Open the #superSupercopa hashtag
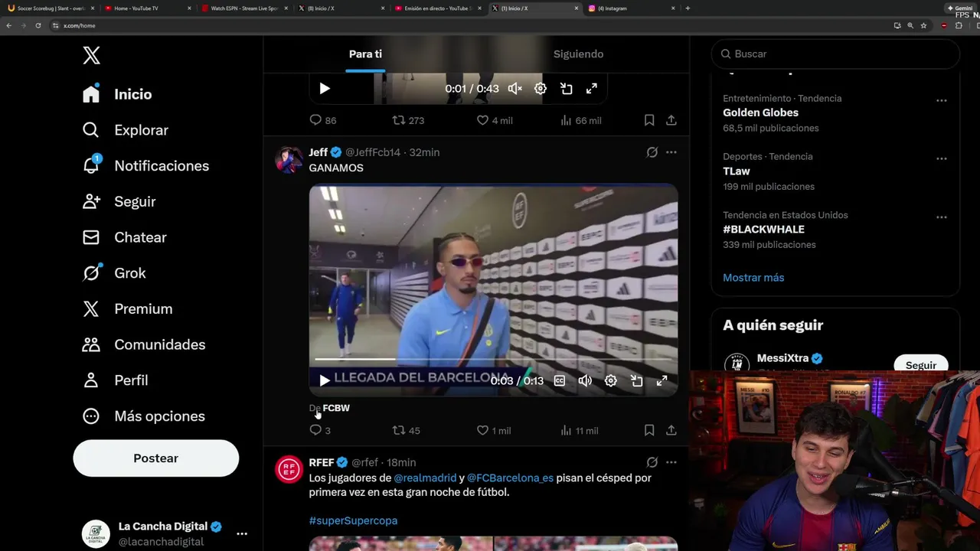Screen dimensions: 980x551 (353, 520)
